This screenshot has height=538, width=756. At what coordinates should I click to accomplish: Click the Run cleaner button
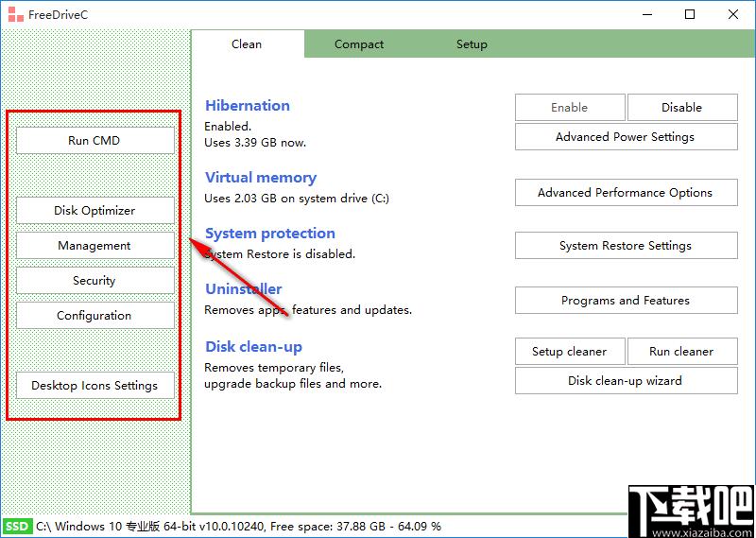click(682, 352)
